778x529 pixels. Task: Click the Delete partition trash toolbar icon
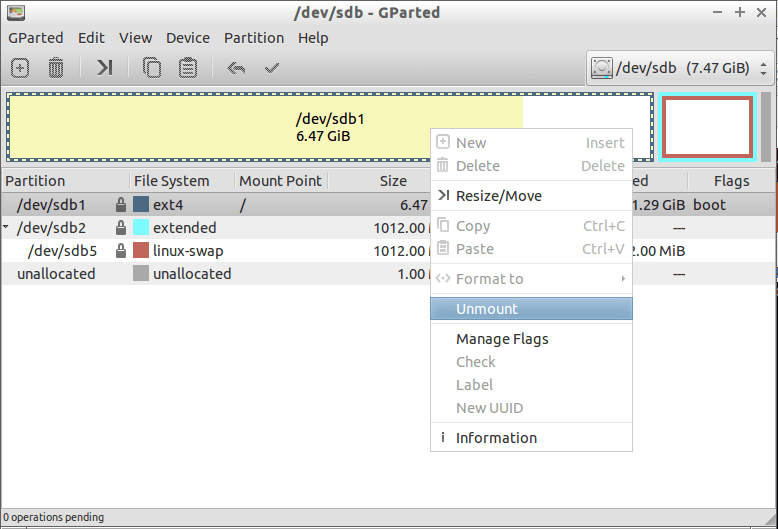tap(56, 67)
